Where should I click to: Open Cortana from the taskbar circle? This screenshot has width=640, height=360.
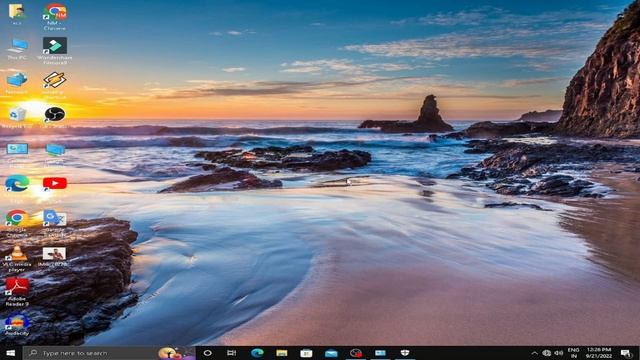(x=207, y=353)
